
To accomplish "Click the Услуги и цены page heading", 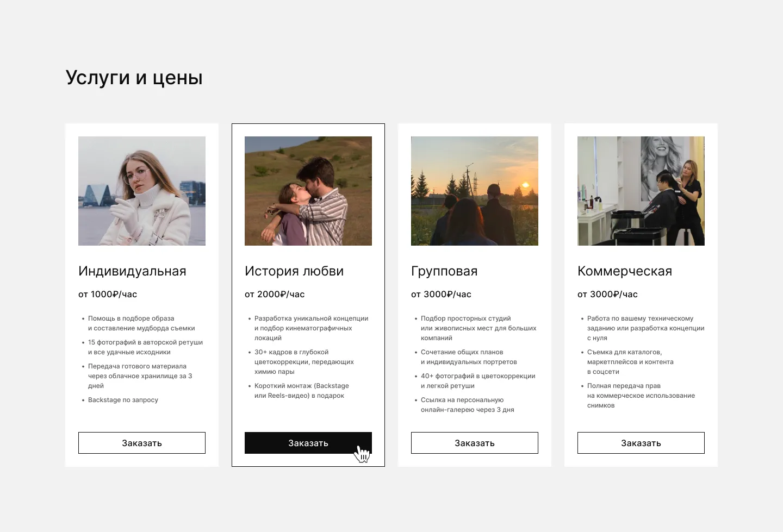I will 134,77.
